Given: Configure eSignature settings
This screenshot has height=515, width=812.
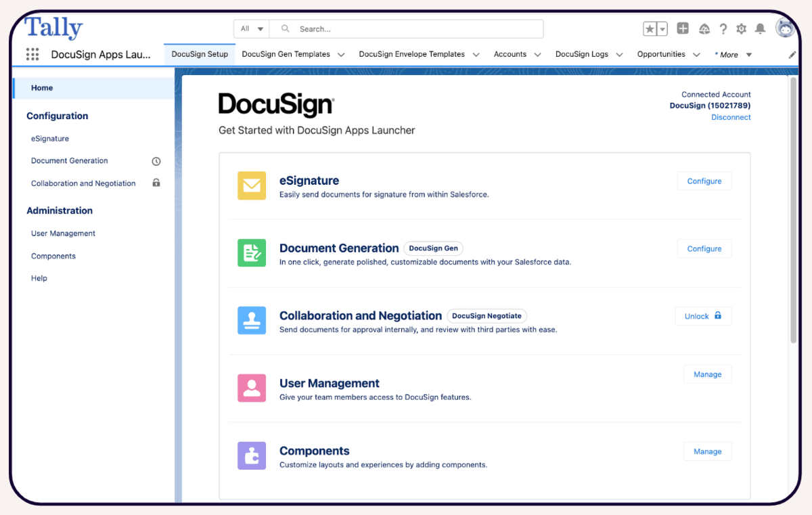Looking at the screenshot, I should (x=704, y=181).
